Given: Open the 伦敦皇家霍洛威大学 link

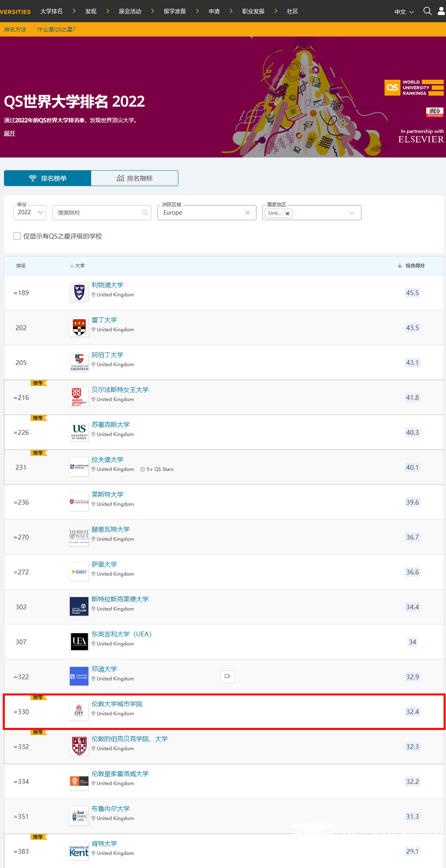Looking at the screenshot, I should (x=120, y=774).
